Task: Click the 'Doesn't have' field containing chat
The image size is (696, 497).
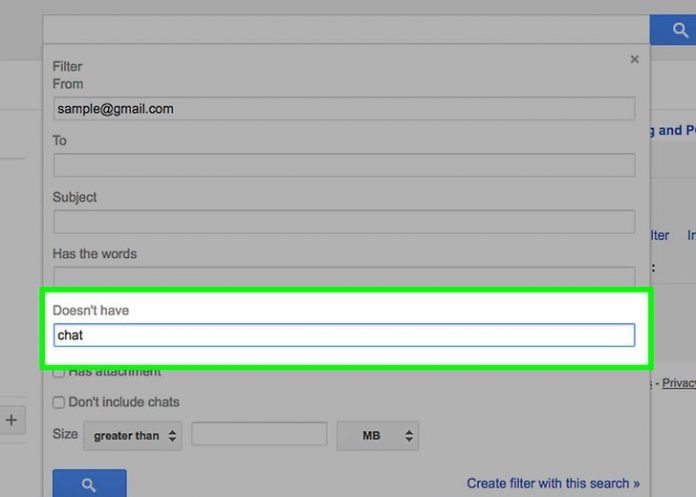Action: click(343, 335)
